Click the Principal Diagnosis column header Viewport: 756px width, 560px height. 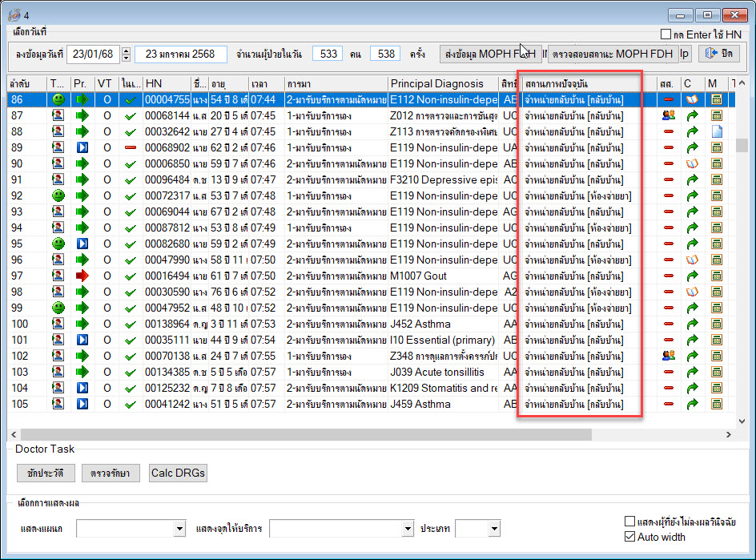[437, 83]
